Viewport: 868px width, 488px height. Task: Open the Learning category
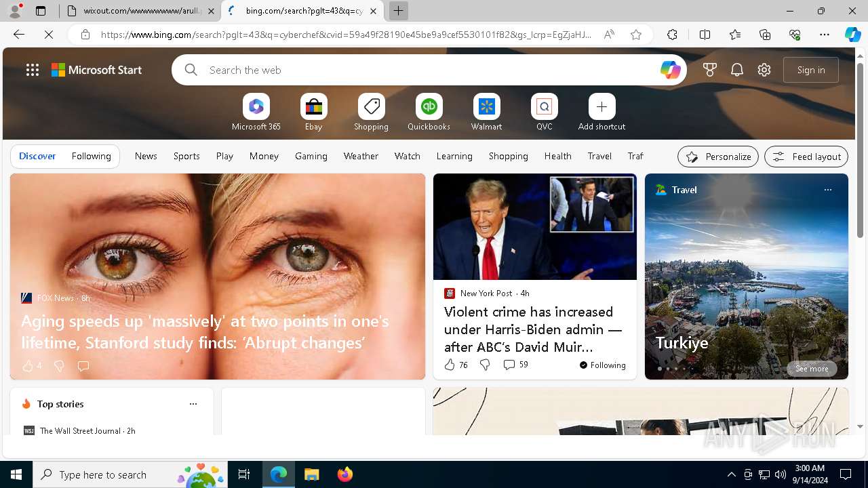(454, 156)
